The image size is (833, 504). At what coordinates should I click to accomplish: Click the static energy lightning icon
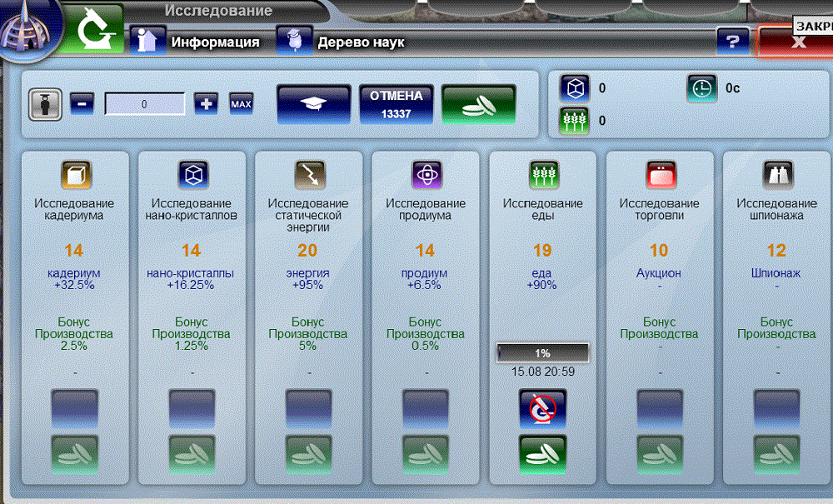click(310, 175)
